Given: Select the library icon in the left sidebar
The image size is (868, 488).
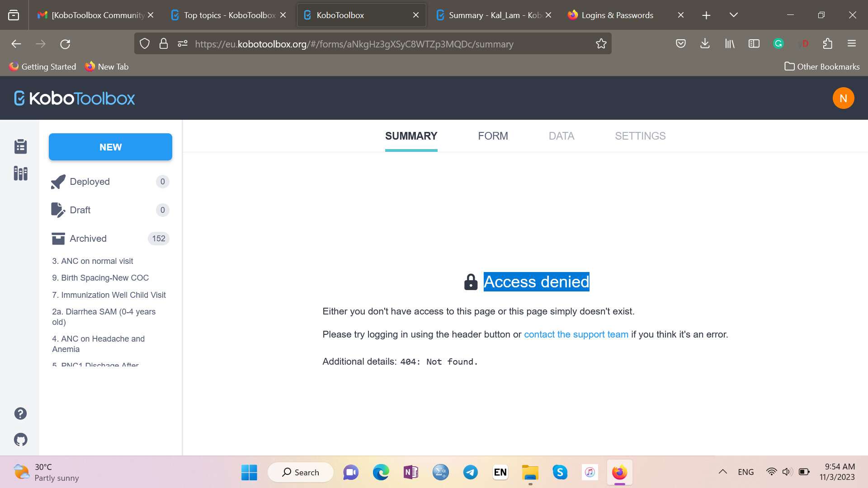Looking at the screenshot, I should click(x=20, y=173).
